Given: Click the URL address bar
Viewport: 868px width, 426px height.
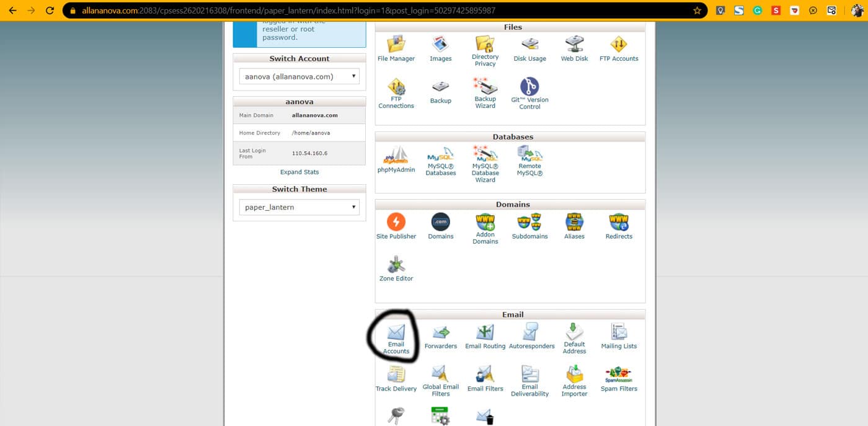Looking at the screenshot, I should point(384,11).
